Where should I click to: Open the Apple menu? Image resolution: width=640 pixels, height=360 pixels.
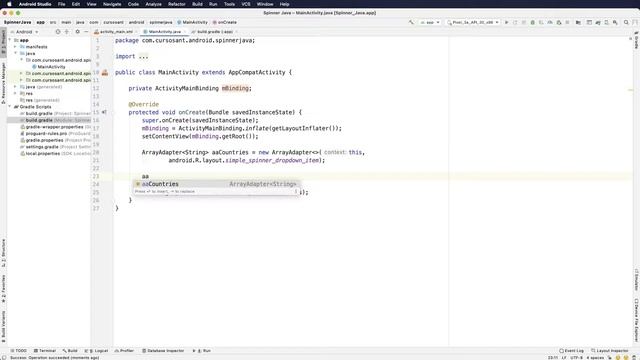[9, 4]
